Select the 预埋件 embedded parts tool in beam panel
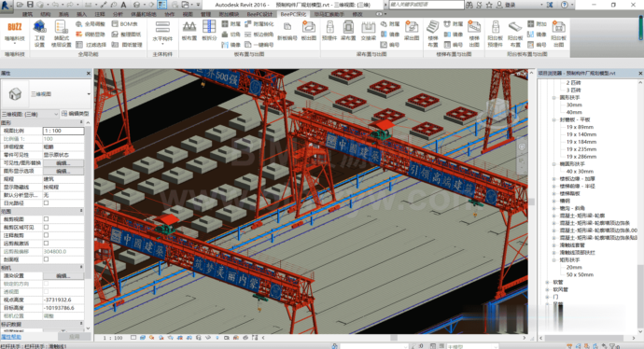Screen dimensions: 644x349 (x=329, y=31)
